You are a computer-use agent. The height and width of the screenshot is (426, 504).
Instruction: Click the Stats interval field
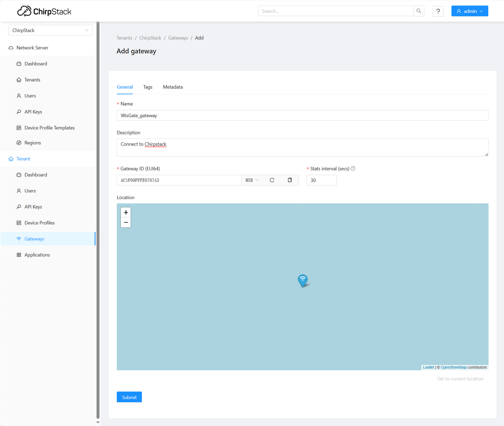tap(321, 180)
